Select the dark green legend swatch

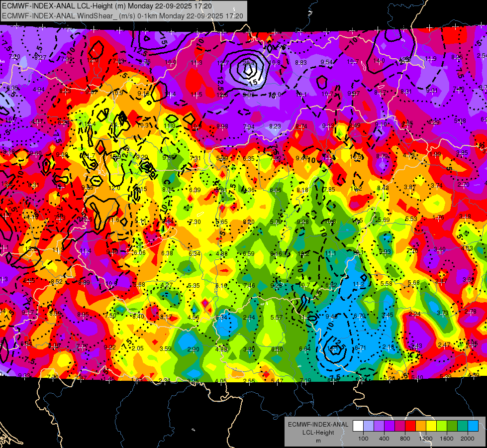pyautogui.click(x=452, y=426)
